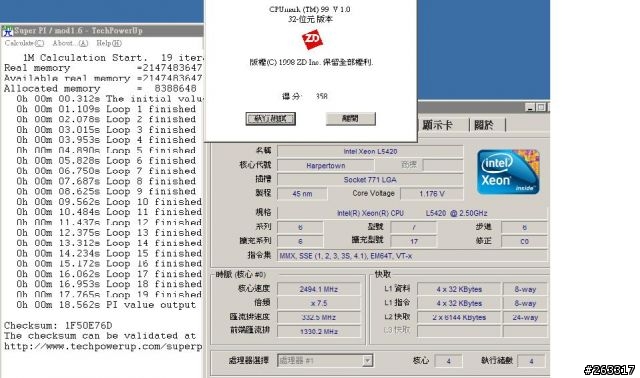Switch to the 關於 tab in CPU-Z
This screenshot has width=640, height=378.
[x=484, y=125]
